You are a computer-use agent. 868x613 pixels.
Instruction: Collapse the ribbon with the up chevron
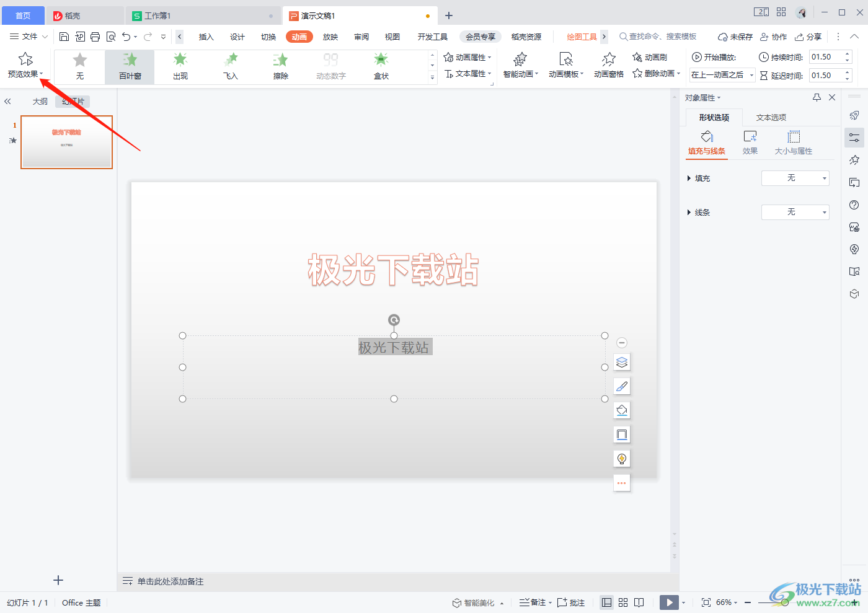click(x=854, y=37)
